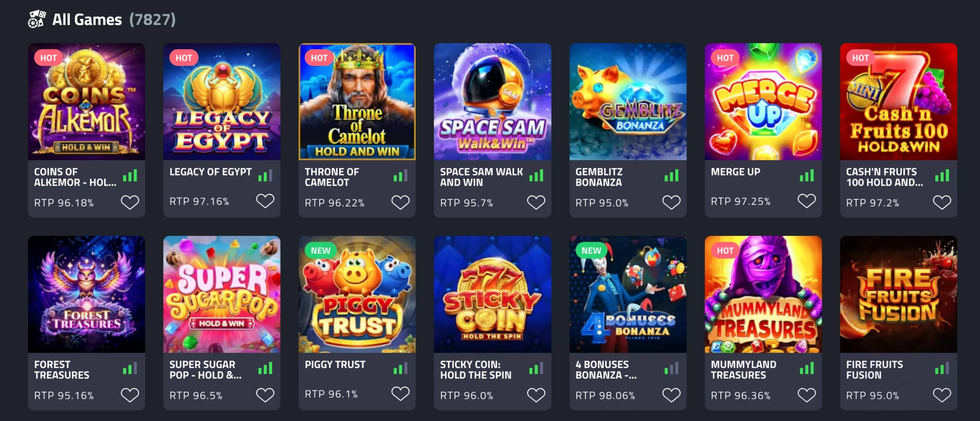Click NEW badge on 4 Bonuses Bonanza
980x421 pixels.
(591, 250)
